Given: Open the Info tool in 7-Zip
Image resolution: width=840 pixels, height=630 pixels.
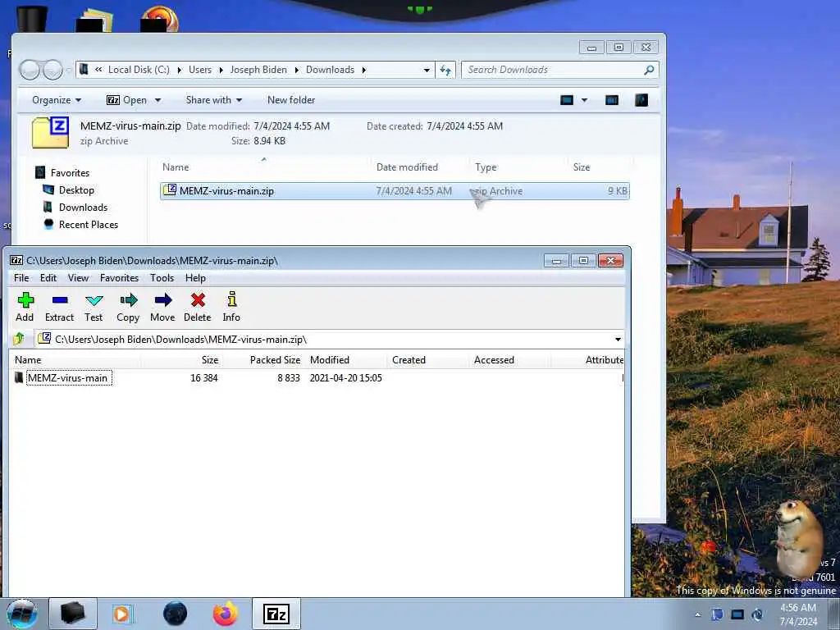Looking at the screenshot, I should 231,307.
